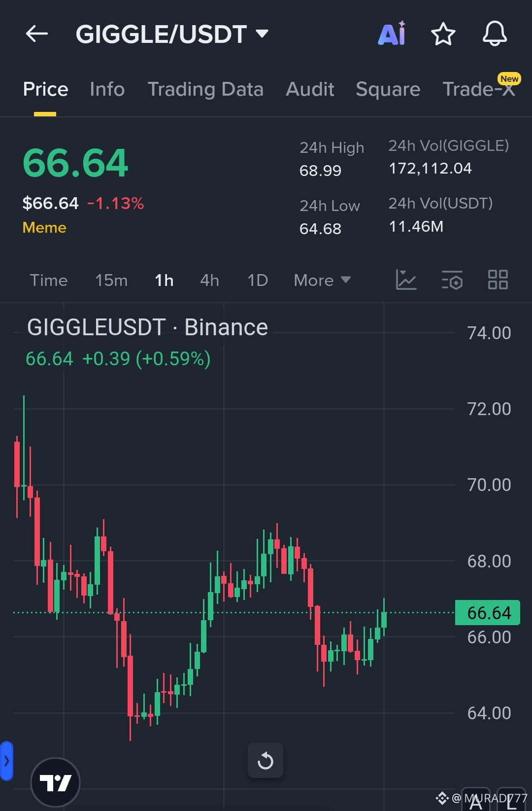This screenshot has width=532, height=811.
Task: Open the Trade-X tab
Action: (479, 89)
